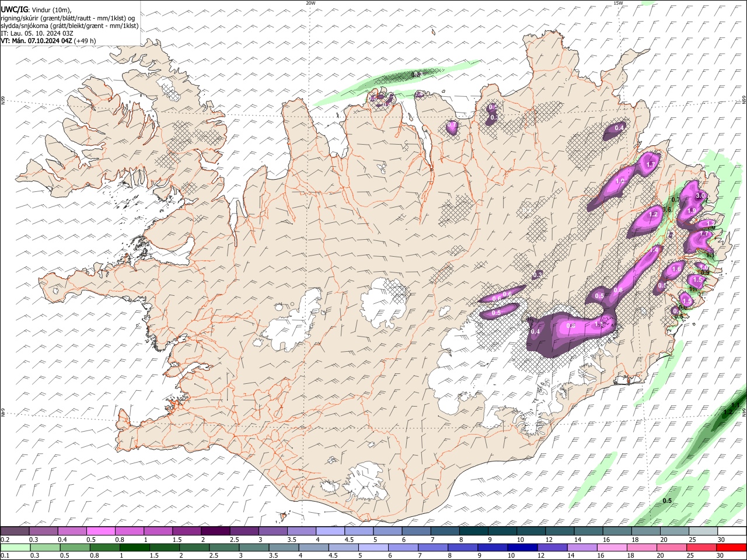The image size is (747, 560).
Task: Click the top-row teal swatch between 10 and 12
Action: pyautogui.click(x=532, y=531)
